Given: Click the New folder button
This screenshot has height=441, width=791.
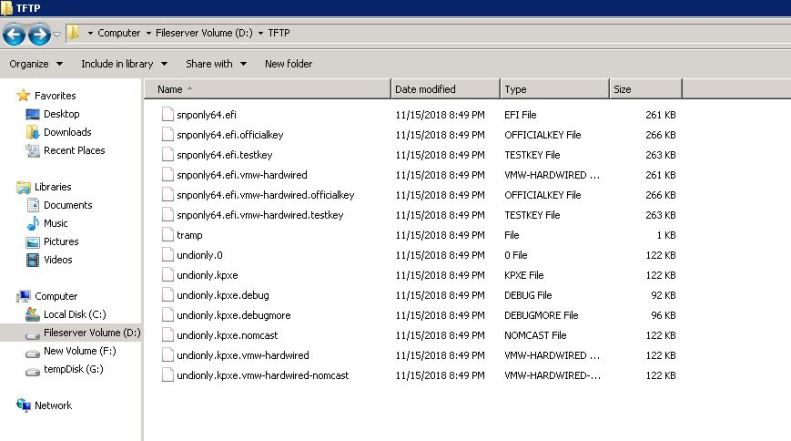Looking at the screenshot, I should 288,64.
